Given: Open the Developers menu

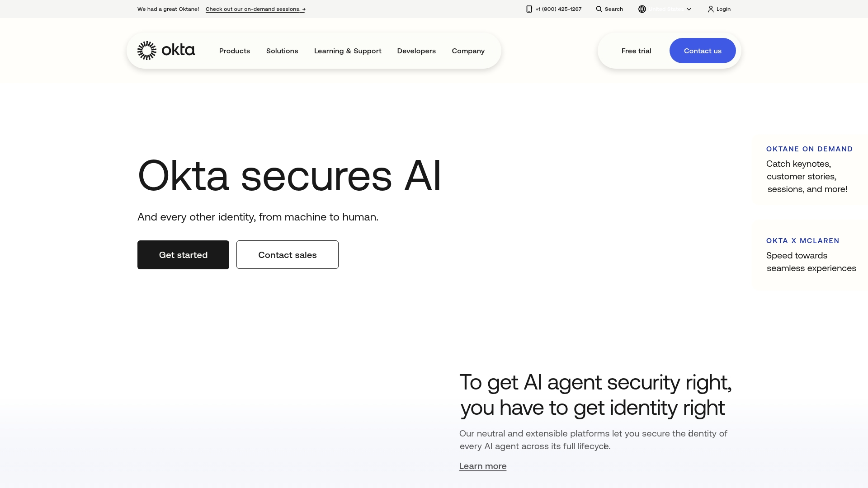Looking at the screenshot, I should click(x=416, y=51).
